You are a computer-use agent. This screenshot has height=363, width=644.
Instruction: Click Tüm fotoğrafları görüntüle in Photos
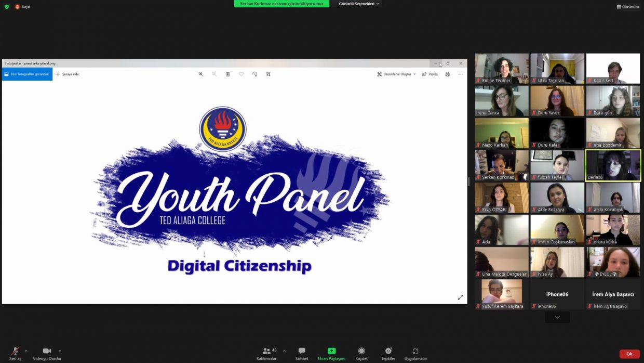coord(27,74)
